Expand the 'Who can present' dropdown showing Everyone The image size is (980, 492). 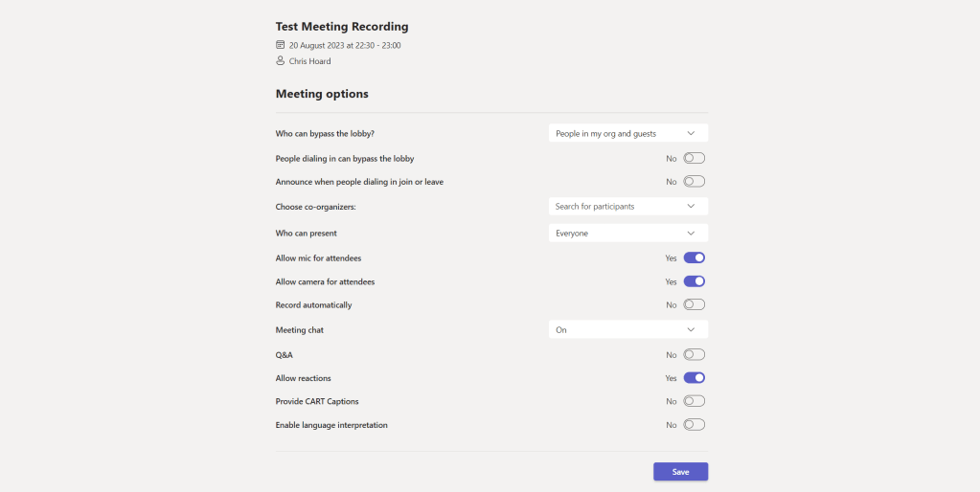click(627, 234)
